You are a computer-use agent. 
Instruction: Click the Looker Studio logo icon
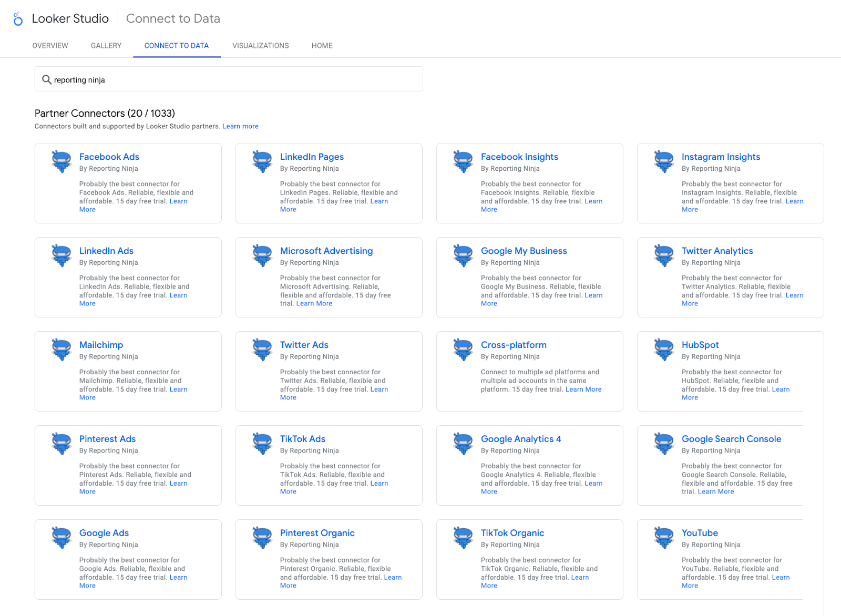[18, 19]
